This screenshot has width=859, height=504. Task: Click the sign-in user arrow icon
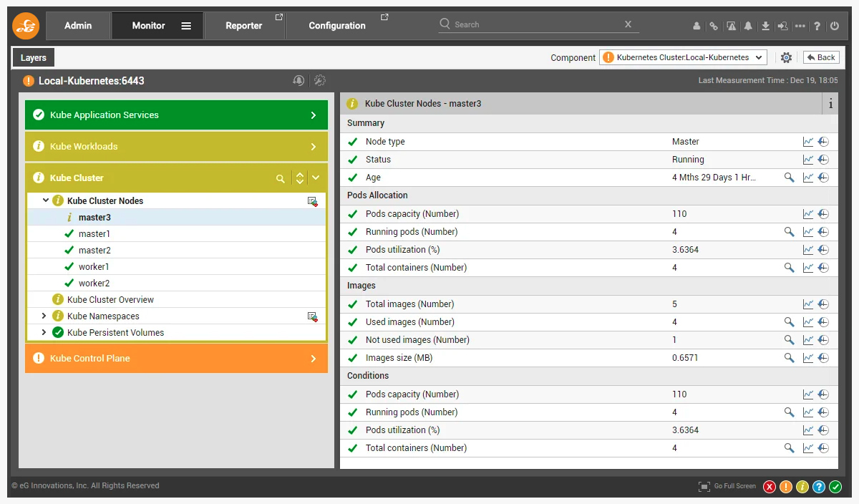click(x=782, y=26)
